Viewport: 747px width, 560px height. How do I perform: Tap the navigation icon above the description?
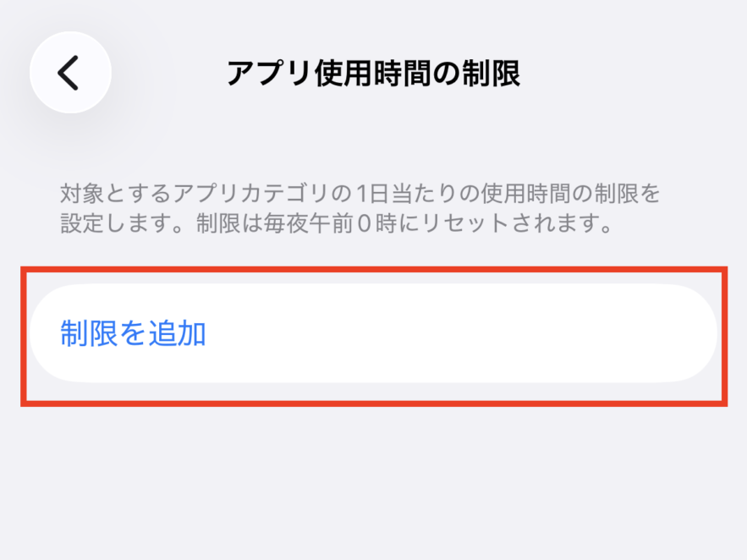69,72
